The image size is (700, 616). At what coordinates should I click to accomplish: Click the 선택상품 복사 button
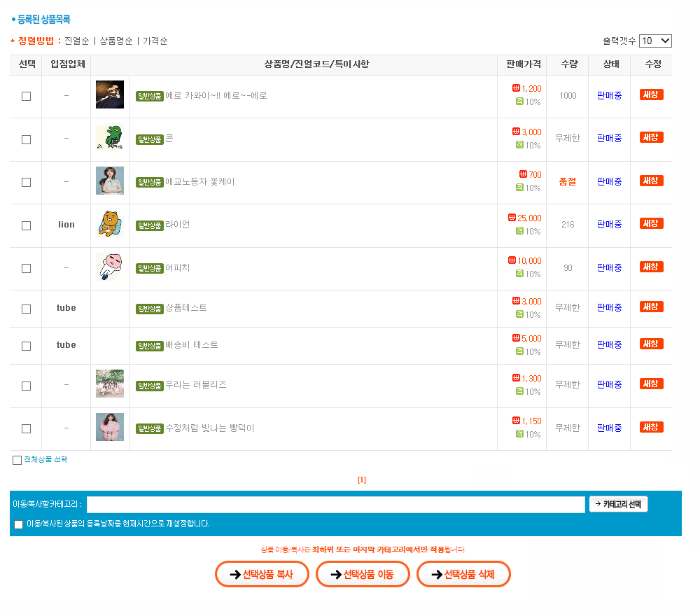pos(262,575)
